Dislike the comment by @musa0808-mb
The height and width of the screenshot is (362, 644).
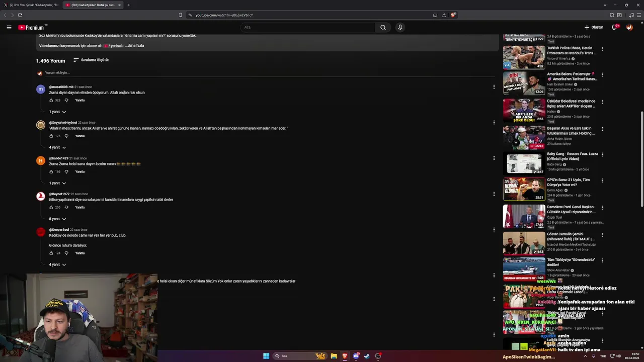66,100
